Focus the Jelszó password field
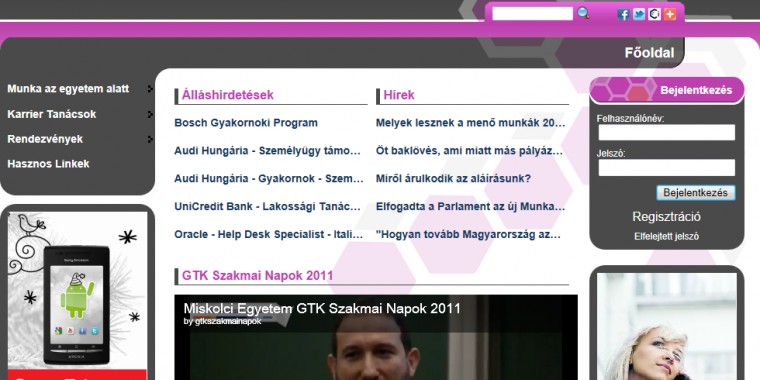 (666, 168)
